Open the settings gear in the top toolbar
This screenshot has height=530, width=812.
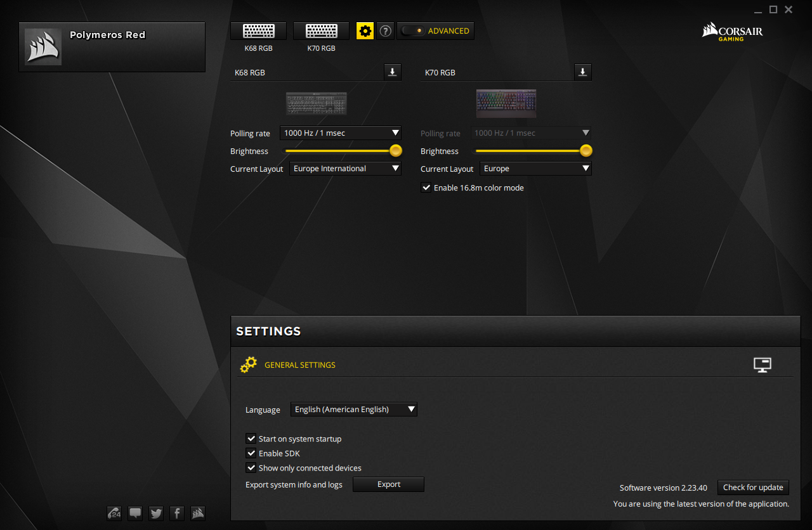pyautogui.click(x=365, y=30)
